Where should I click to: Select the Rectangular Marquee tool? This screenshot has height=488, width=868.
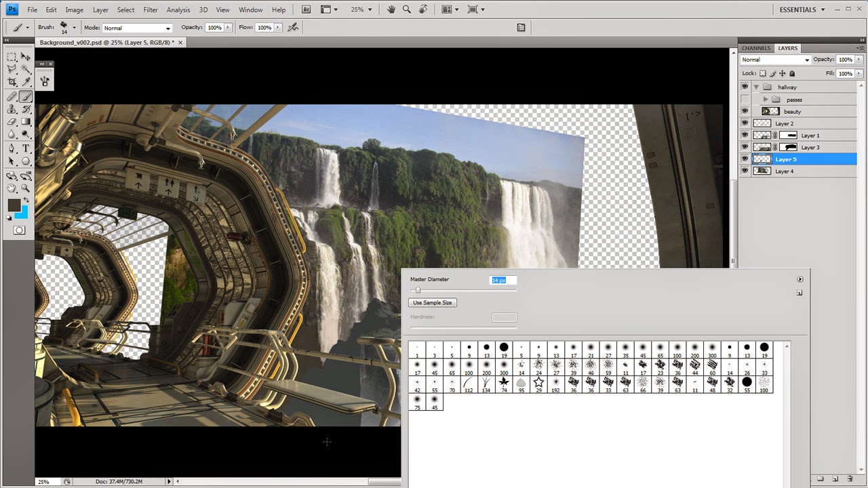(12, 57)
